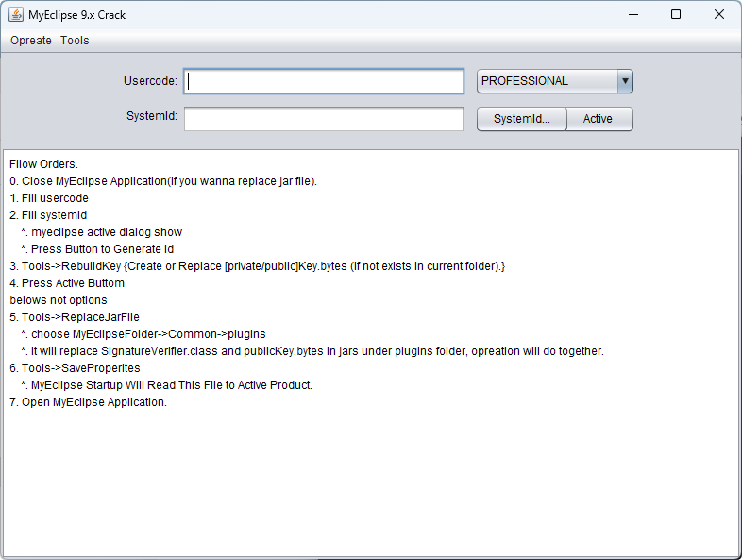Screen dimensions: 742x560
Task: Focus the Usercode input field
Action: pos(324,81)
